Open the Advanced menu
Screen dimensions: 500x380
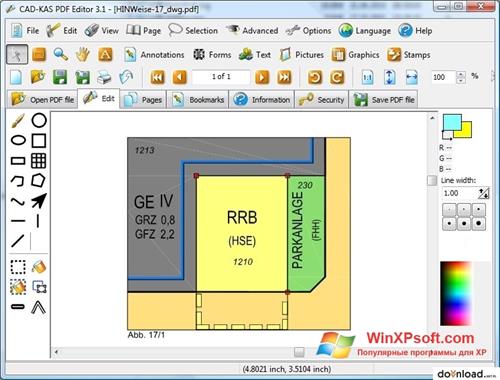252,31
